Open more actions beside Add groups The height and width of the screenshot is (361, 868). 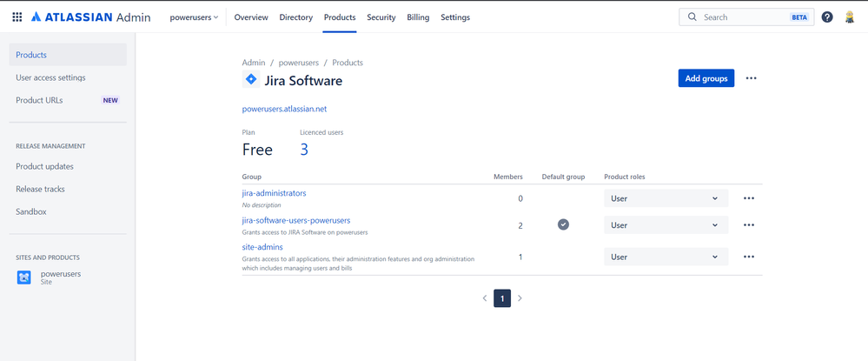pyautogui.click(x=751, y=78)
